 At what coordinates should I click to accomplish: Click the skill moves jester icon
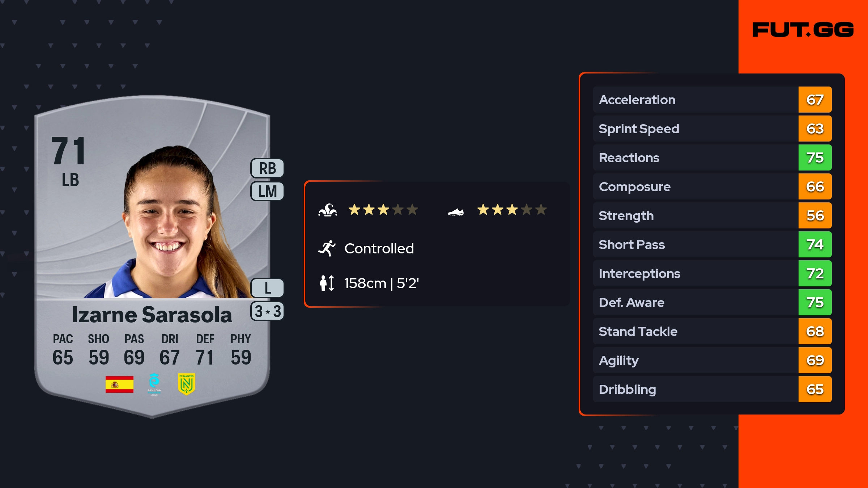328,210
